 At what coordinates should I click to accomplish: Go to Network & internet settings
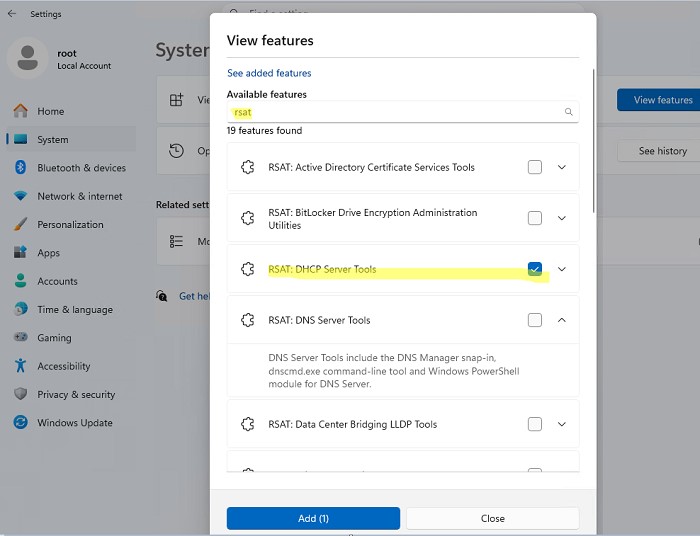click(71, 196)
